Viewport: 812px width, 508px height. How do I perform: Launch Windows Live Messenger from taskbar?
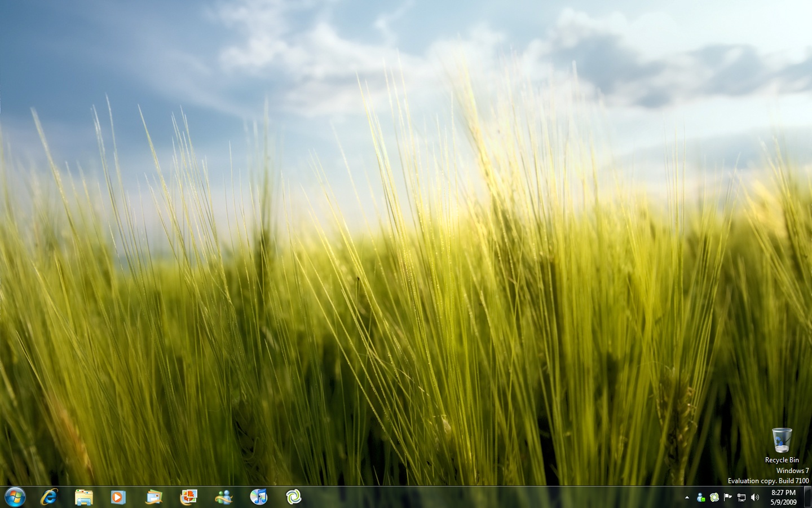coord(224,497)
